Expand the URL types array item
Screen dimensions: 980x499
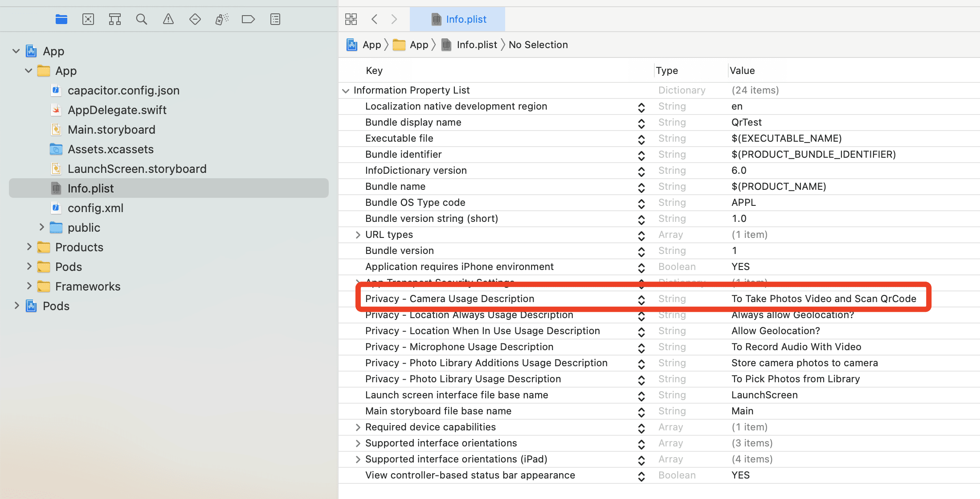tap(358, 234)
